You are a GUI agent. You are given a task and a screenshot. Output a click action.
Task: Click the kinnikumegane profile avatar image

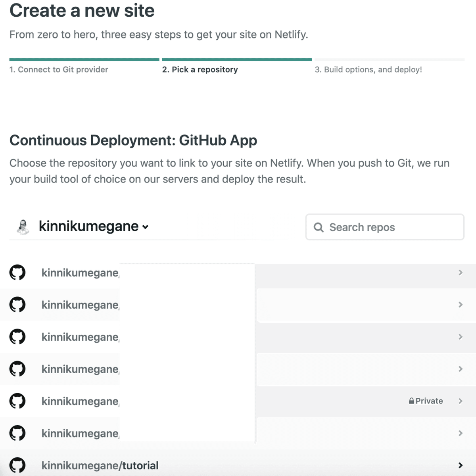coord(23,227)
